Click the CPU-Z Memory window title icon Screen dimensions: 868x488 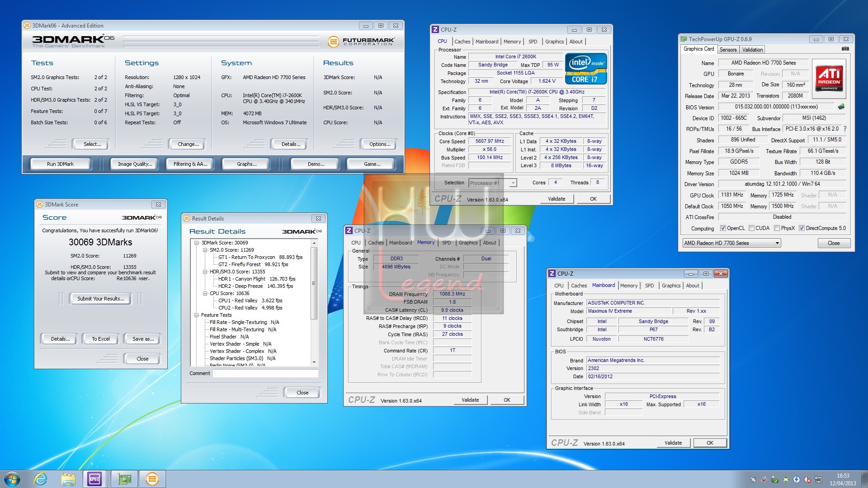[349, 230]
